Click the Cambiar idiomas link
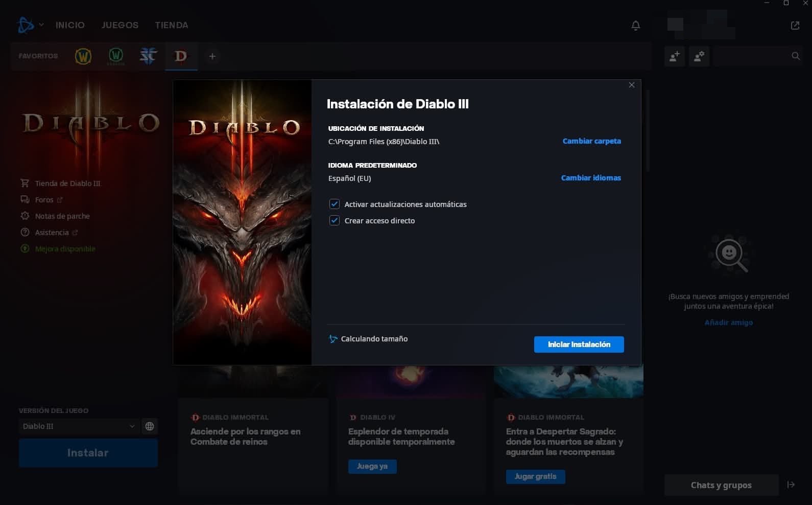This screenshot has width=812, height=505. (591, 178)
